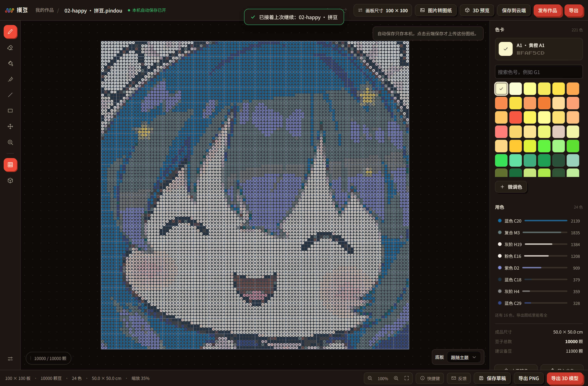
Task: Open the 反馈 feedback button
Action: pyautogui.click(x=459, y=378)
